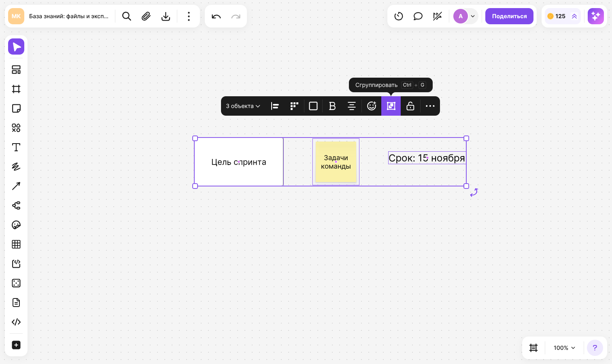Open attachments via paperclip icon
The width and height of the screenshot is (612, 364).
click(146, 16)
